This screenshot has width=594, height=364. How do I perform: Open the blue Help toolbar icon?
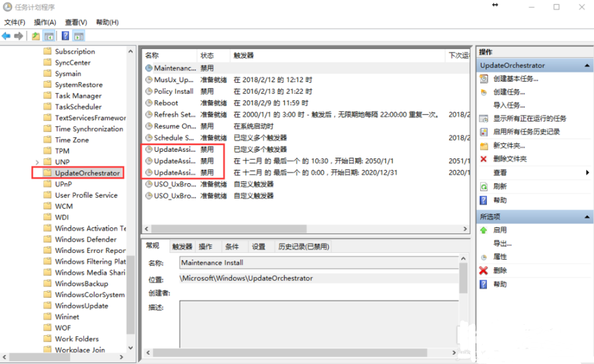(x=65, y=36)
